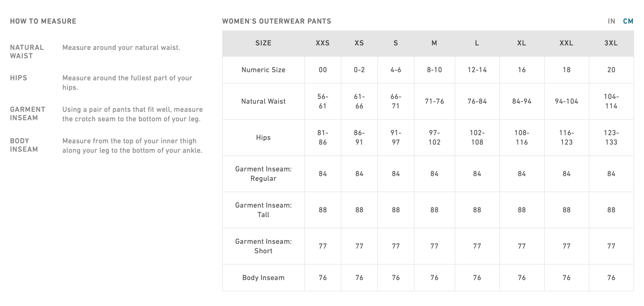The height and width of the screenshot is (306, 644).
Task: Click the XS size column header
Action: pyautogui.click(x=359, y=43)
